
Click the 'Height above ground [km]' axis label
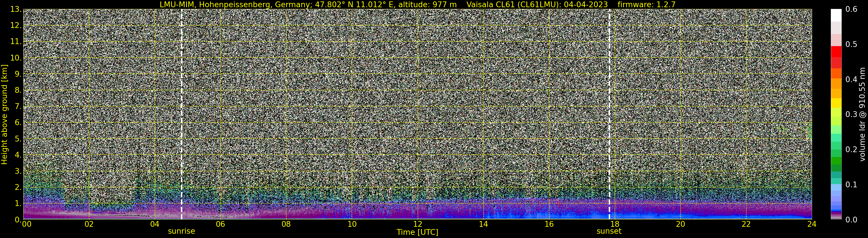pos(4,114)
